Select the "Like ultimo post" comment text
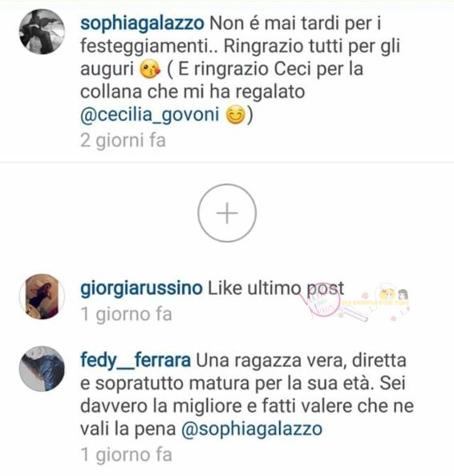Viewport: 454px width, 476px height. (x=276, y=288)
